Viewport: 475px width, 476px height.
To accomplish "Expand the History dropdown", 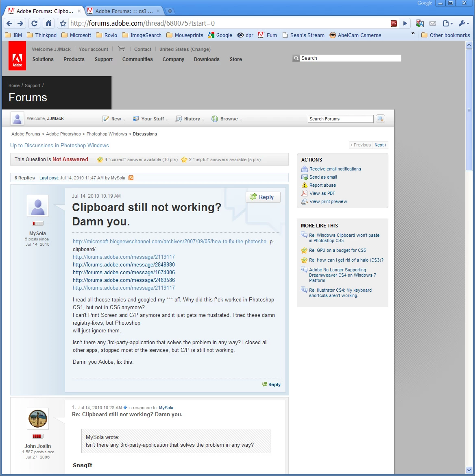I will 190,119.
